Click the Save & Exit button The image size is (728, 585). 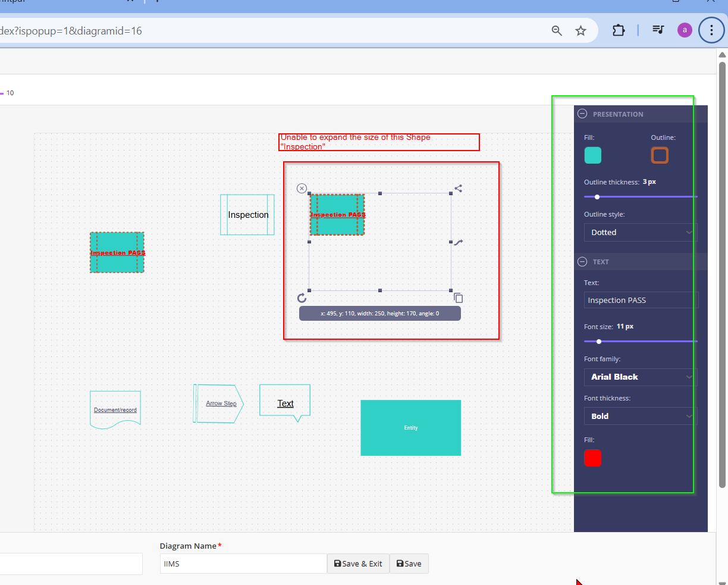(358, 564)
